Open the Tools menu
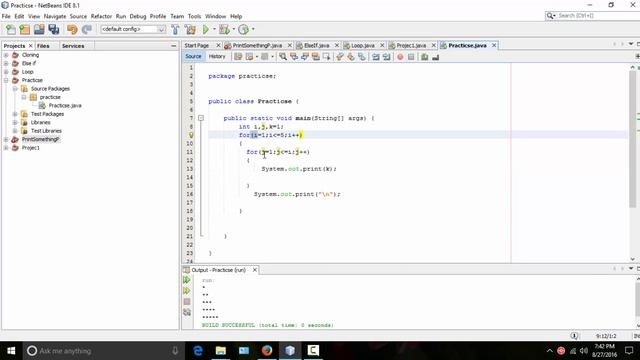 tap(194, 16)
